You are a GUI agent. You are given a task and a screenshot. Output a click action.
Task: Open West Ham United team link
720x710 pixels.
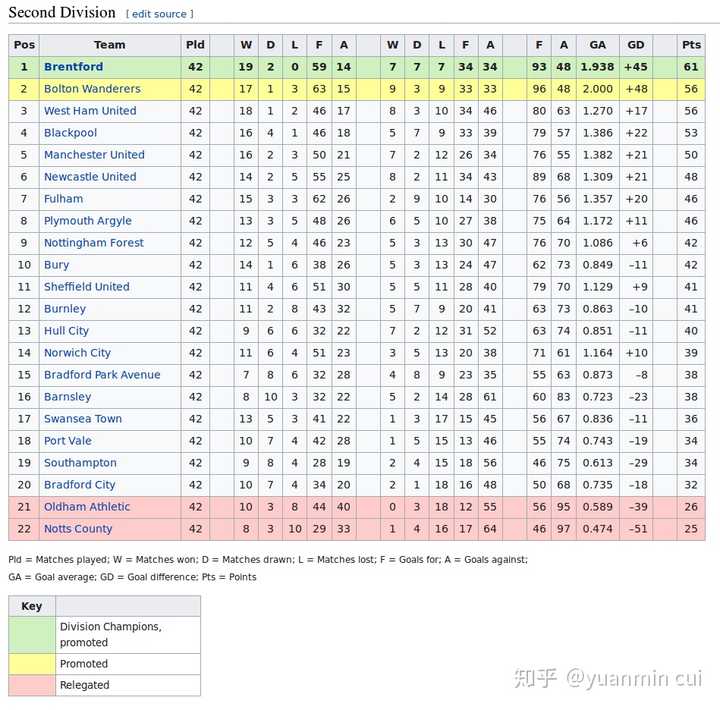(90, 111)
